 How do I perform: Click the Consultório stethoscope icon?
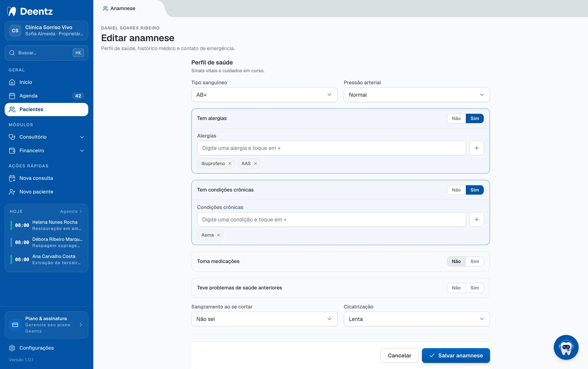click(x=12, y=137)
